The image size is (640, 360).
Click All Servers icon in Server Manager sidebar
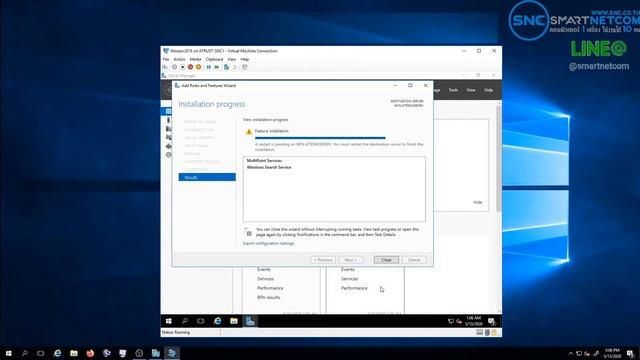click(168, 129)
